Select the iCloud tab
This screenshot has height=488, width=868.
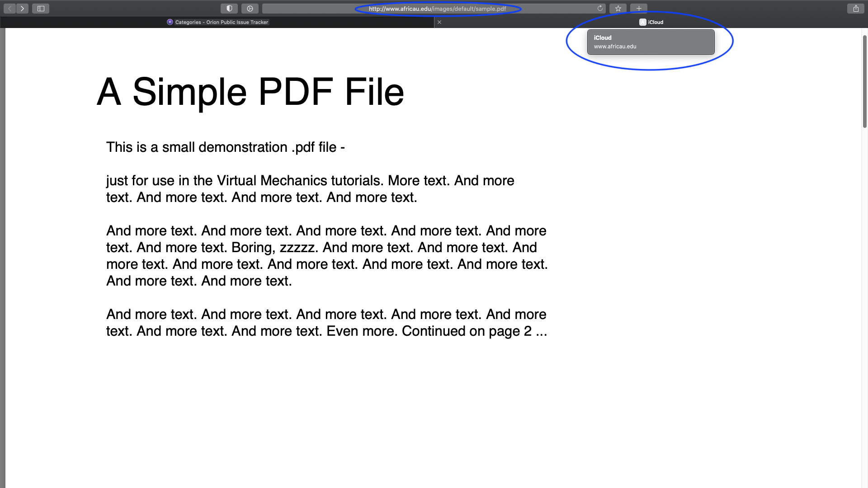(655, 22)
